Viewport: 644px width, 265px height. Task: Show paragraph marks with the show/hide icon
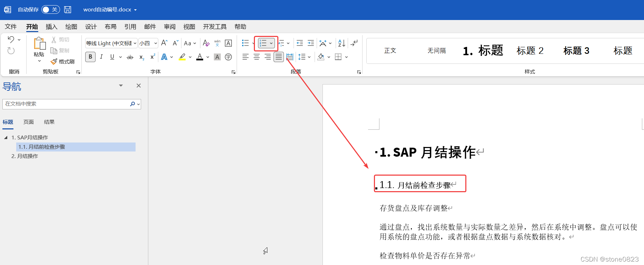click(354, 43)
